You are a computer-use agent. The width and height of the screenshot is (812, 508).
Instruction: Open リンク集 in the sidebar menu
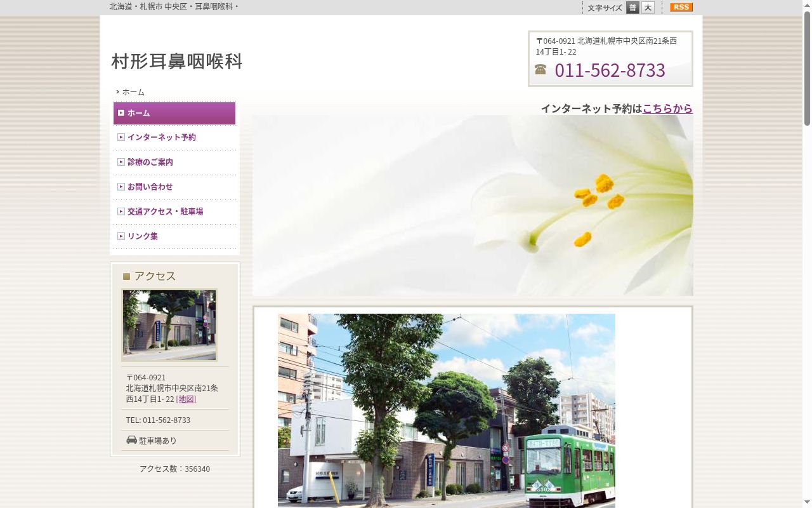click(x=174, y=236)
